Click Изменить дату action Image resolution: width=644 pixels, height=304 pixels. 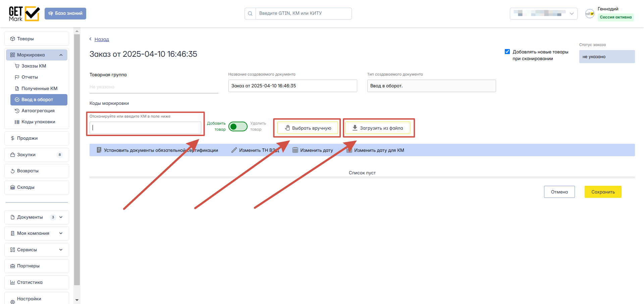pyautogui.click(x=313, y=150)
